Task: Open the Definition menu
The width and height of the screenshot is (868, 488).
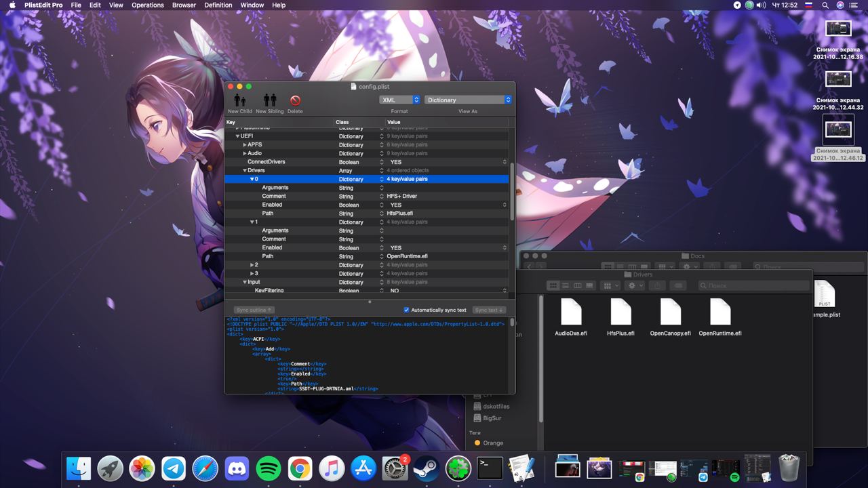Action: point(218,5)
